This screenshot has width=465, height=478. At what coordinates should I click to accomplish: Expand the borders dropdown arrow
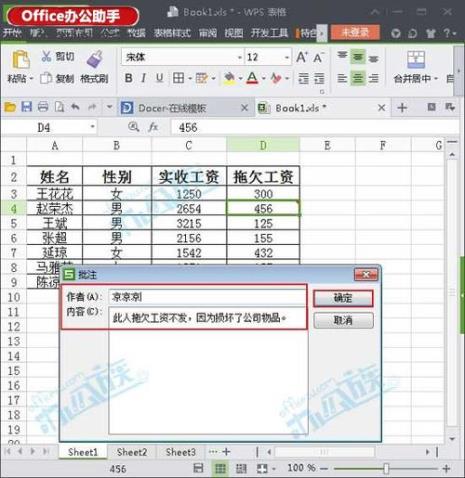click(x=190, y=79)
